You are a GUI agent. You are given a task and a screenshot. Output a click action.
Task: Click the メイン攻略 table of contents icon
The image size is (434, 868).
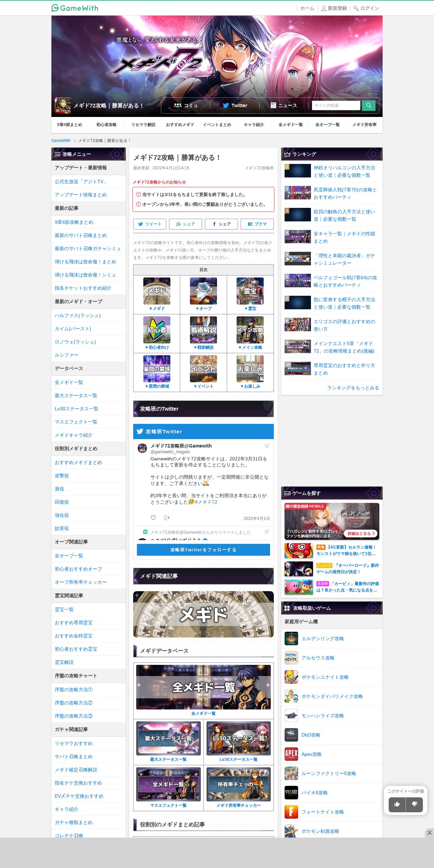click(250, 330)
